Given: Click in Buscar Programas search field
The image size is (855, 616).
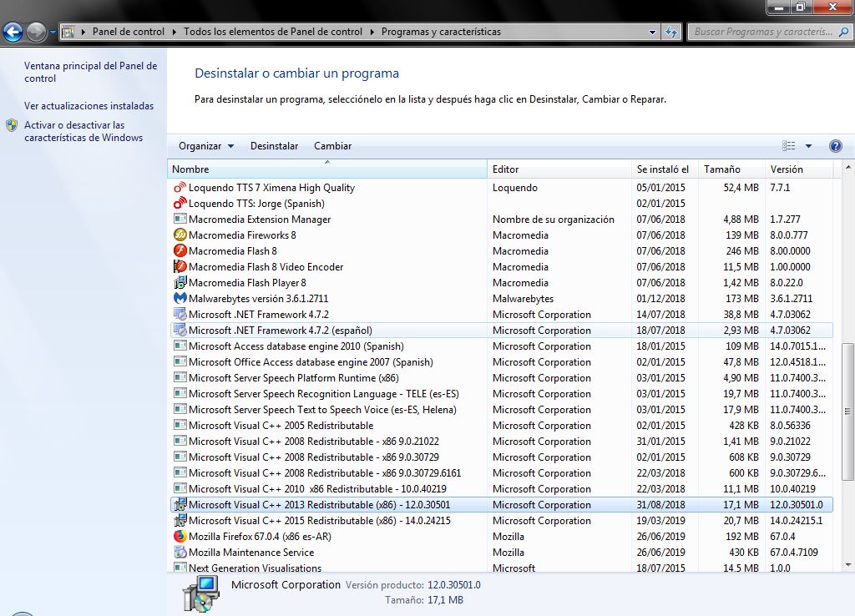Looking at the screenshot, I should 763,32.
